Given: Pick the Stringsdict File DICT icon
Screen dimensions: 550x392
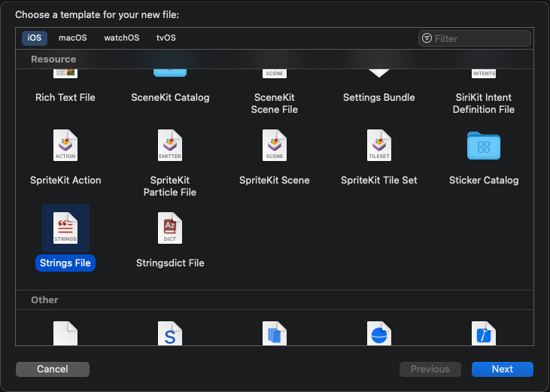Looking at the screenshot, I should click(x=170, y=228).
